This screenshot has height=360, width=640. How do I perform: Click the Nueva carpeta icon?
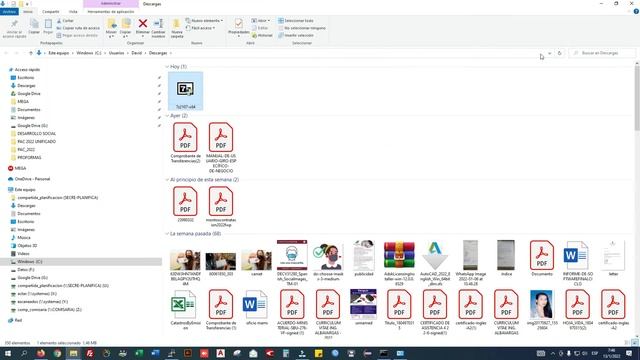tap(177, 24)
